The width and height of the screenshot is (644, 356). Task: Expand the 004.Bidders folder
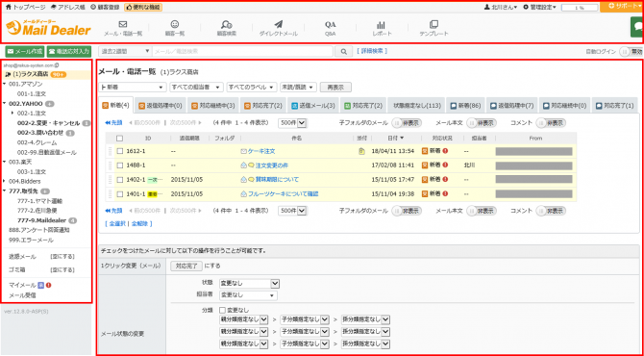pyautogui.click(x=4, y=181)
